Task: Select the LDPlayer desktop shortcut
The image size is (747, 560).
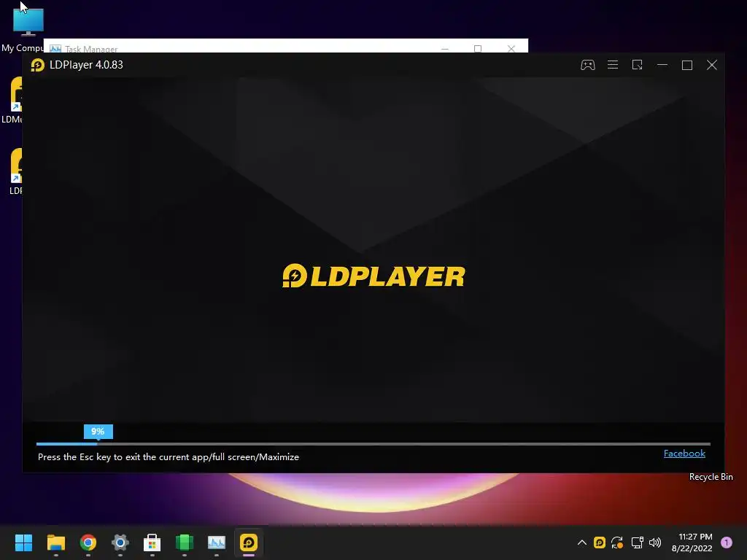Action: click(16, 171)
